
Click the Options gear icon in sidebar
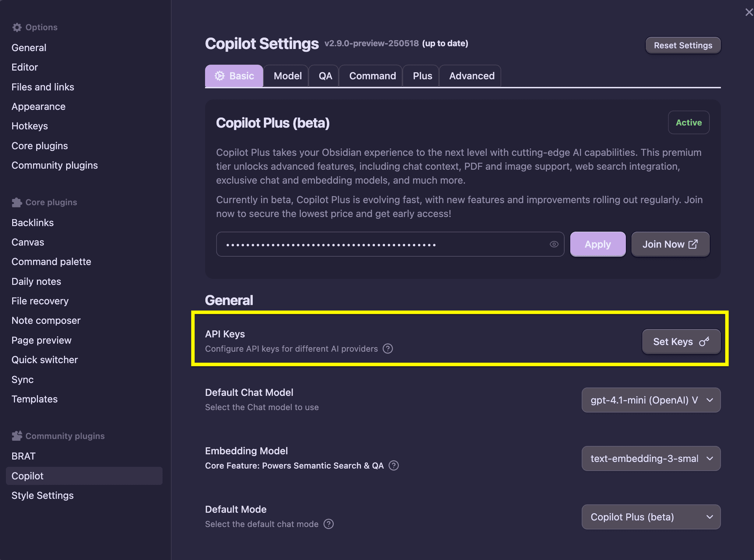point(17,27)
